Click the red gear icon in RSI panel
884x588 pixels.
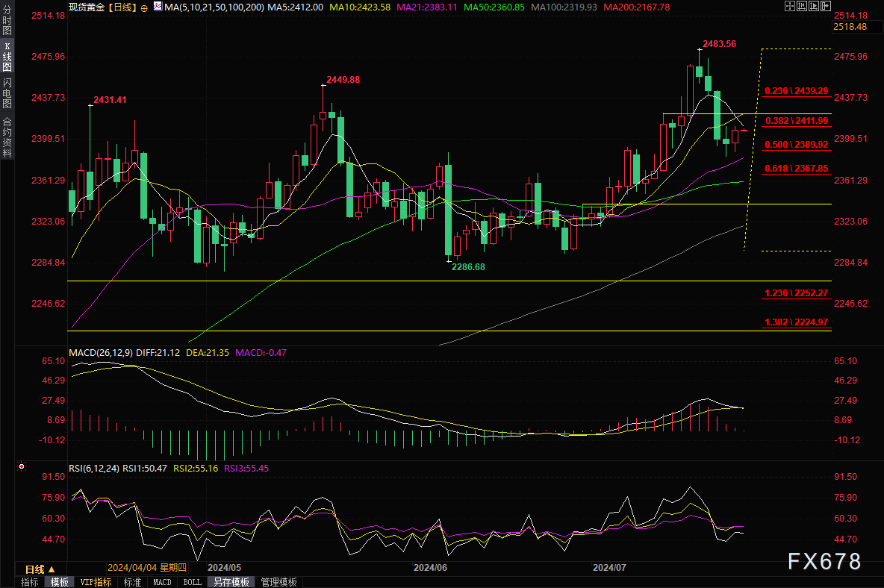(22, 468)
